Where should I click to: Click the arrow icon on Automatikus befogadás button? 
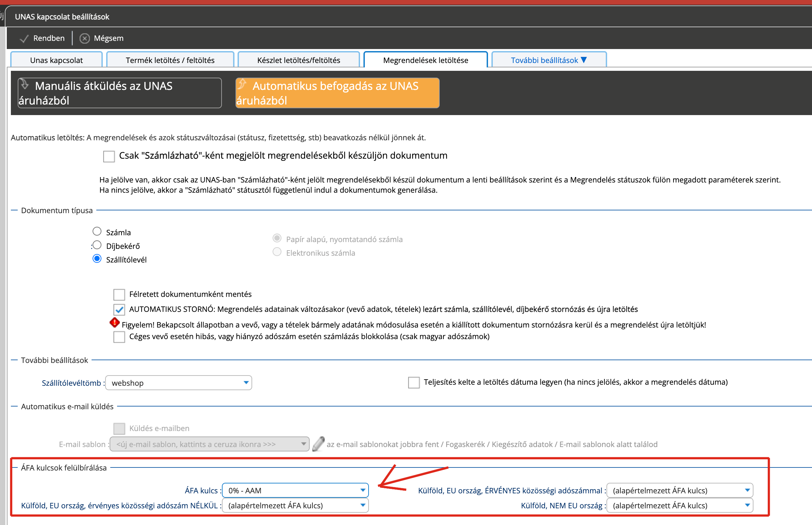(x=242, y=84)
